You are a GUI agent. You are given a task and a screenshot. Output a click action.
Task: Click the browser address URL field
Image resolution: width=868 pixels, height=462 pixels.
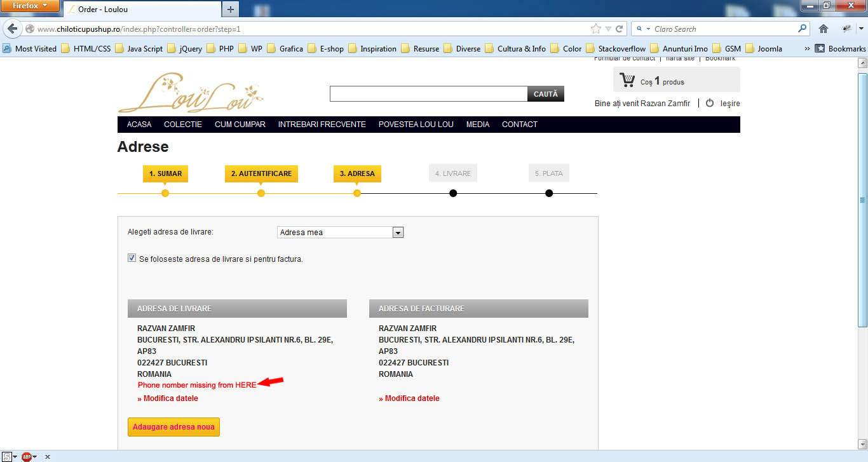313,29
